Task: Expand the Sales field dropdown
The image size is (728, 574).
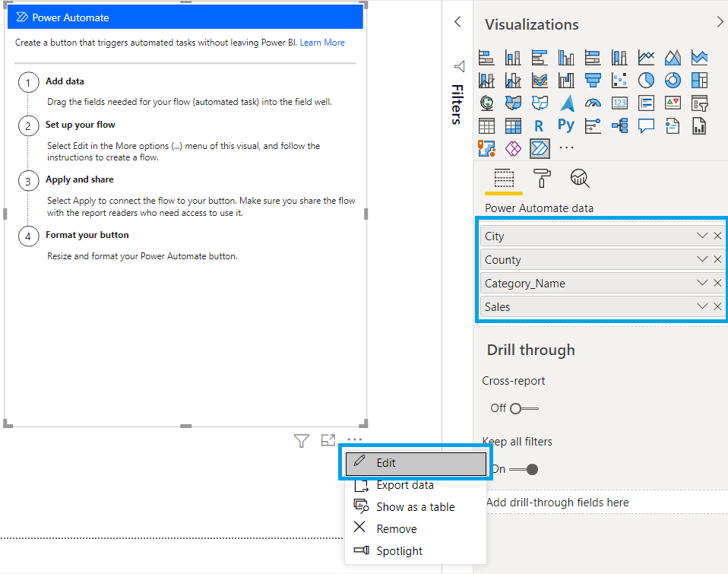Action: (702, 306)
